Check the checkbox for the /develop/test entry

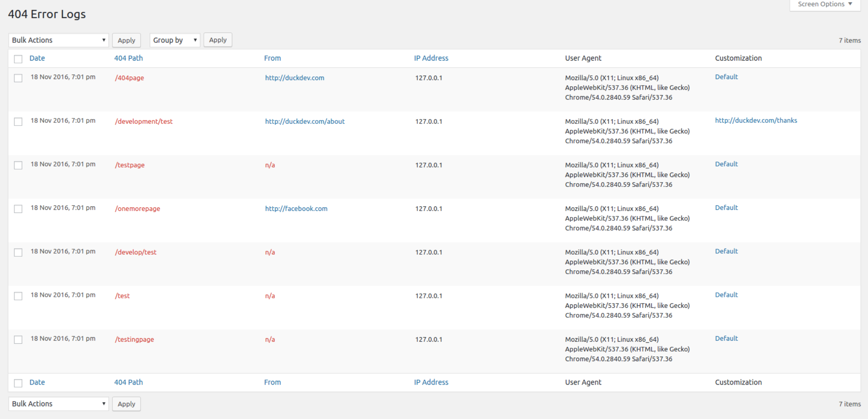[x=18, y=252]
